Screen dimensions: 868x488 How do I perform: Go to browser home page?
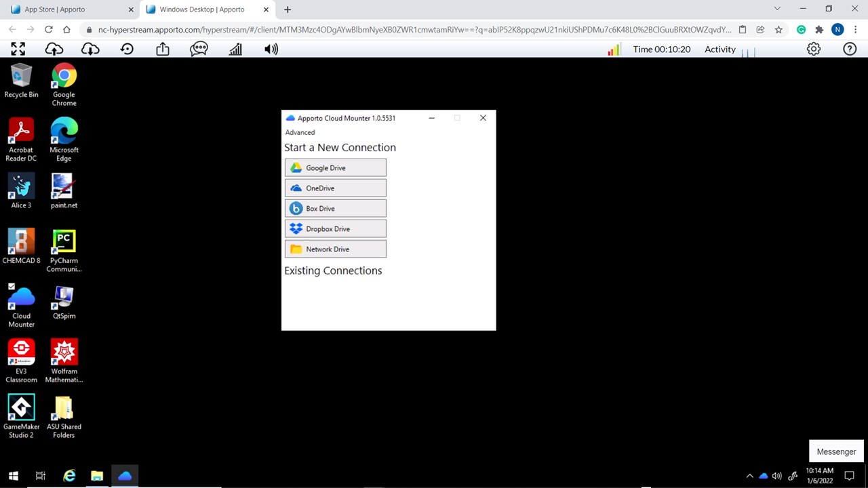pos(66,30)
